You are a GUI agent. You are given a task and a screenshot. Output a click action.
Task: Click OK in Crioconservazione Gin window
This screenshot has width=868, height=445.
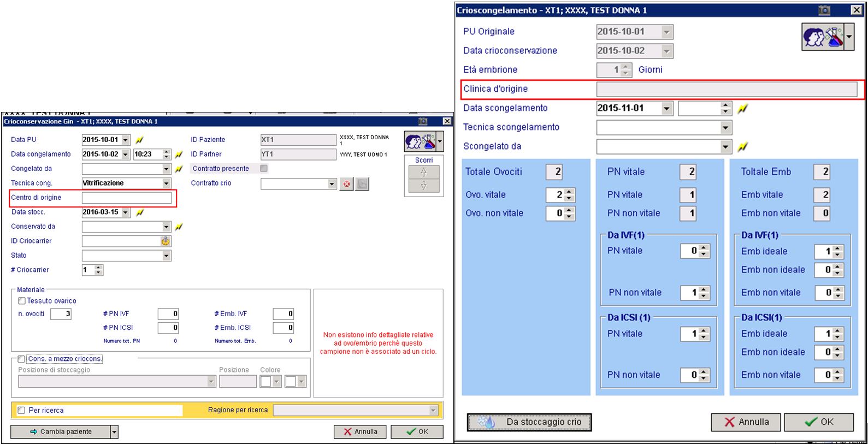tap(417, 432)
